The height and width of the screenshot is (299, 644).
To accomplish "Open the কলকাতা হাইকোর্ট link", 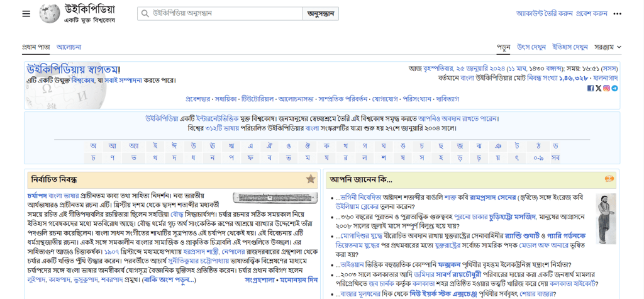I will [x=571, y=283].
